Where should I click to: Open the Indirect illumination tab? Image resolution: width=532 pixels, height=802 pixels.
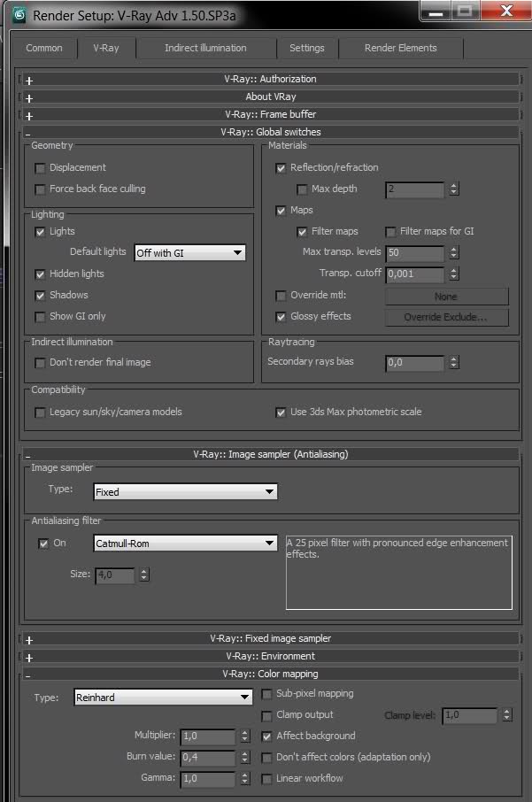205,48
